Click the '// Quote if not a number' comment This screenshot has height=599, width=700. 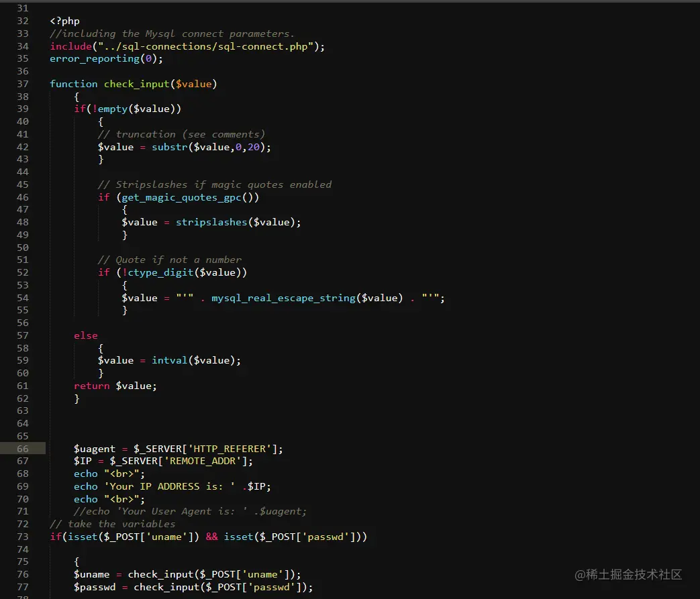tap(170, 260)
